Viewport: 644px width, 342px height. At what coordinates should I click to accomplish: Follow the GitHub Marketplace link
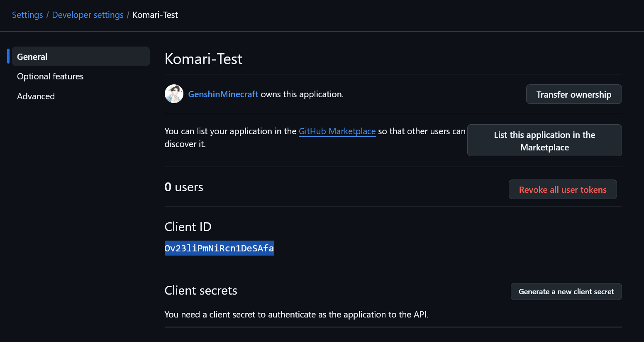[337, 131]
